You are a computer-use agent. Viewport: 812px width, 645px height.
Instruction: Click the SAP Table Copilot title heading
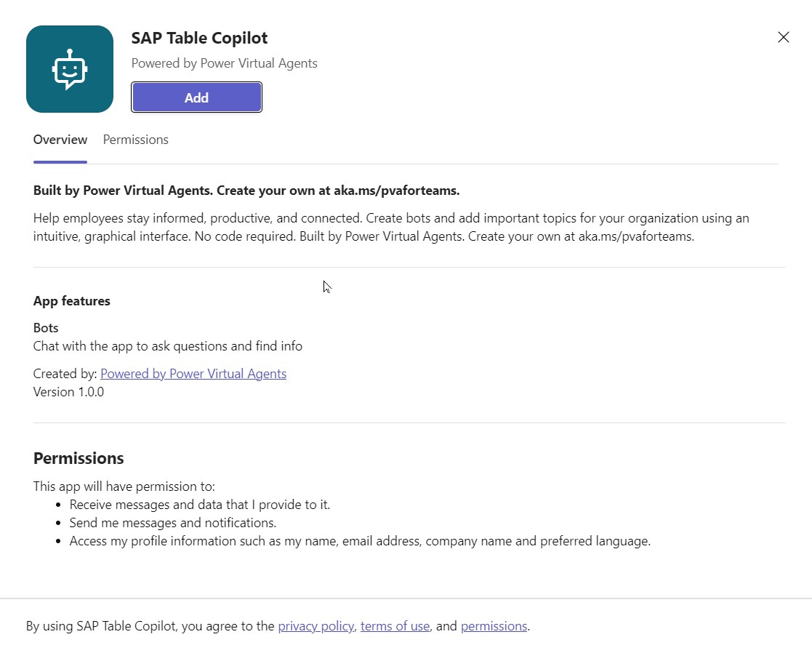(x=199, y=38)
